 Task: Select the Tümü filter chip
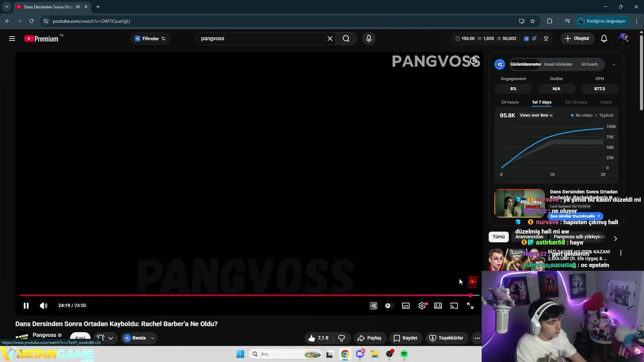(499, 237)
